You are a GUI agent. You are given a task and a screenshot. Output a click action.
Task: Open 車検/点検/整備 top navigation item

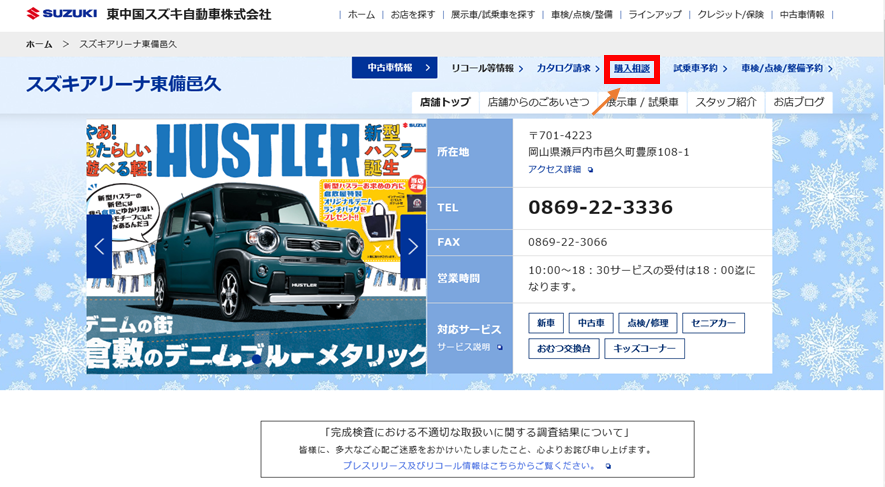(581, 15)
